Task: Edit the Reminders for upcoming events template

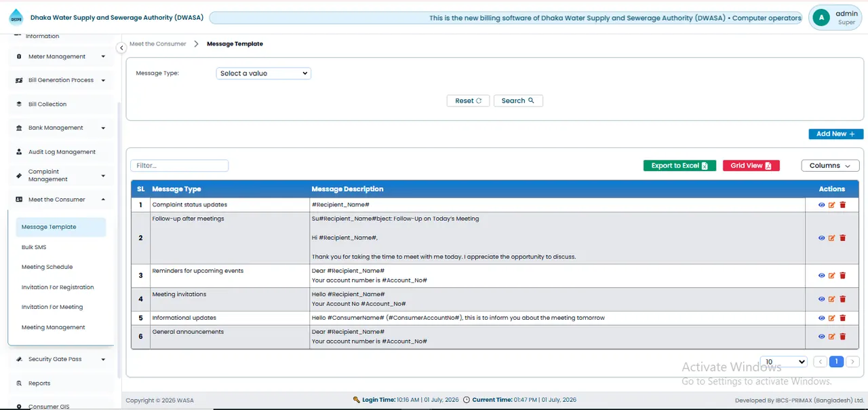Action: (832, 276)
